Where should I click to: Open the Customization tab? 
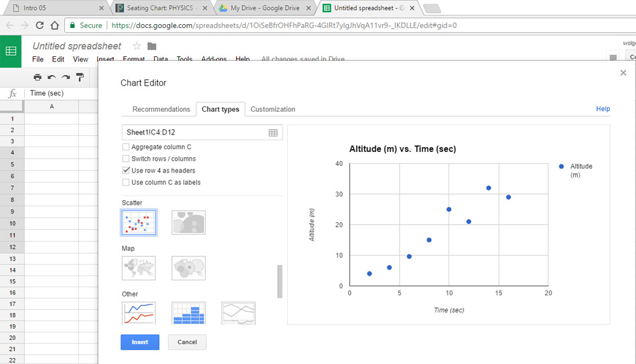pos(272,109)
